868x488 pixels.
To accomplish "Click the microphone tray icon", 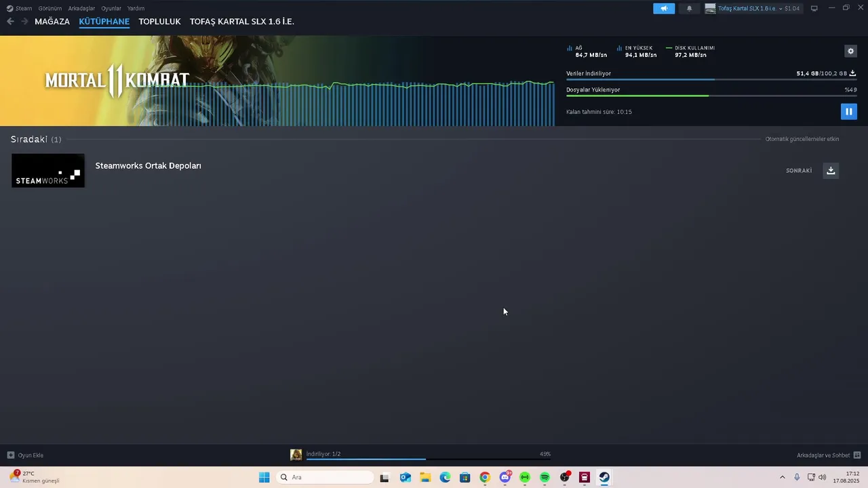I will (797, 478).
